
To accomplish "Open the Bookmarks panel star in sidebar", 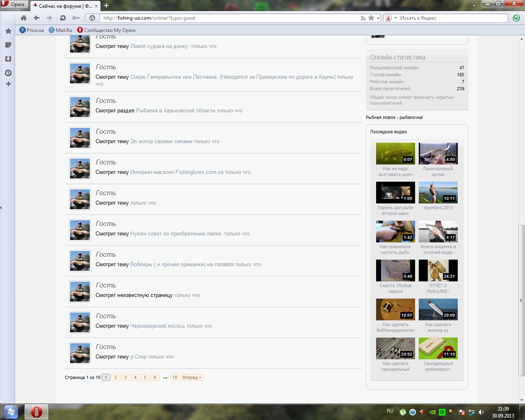I will 8,31.
